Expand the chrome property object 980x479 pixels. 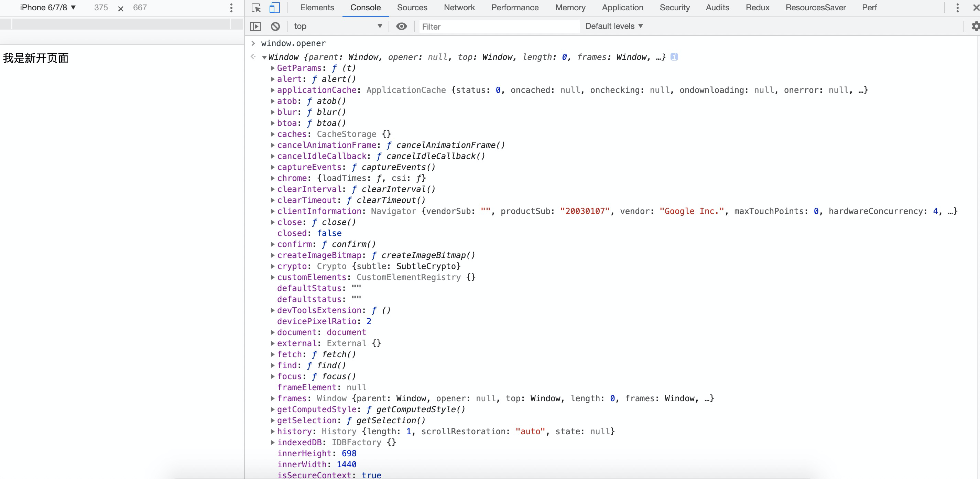click(x=272, y=178)
